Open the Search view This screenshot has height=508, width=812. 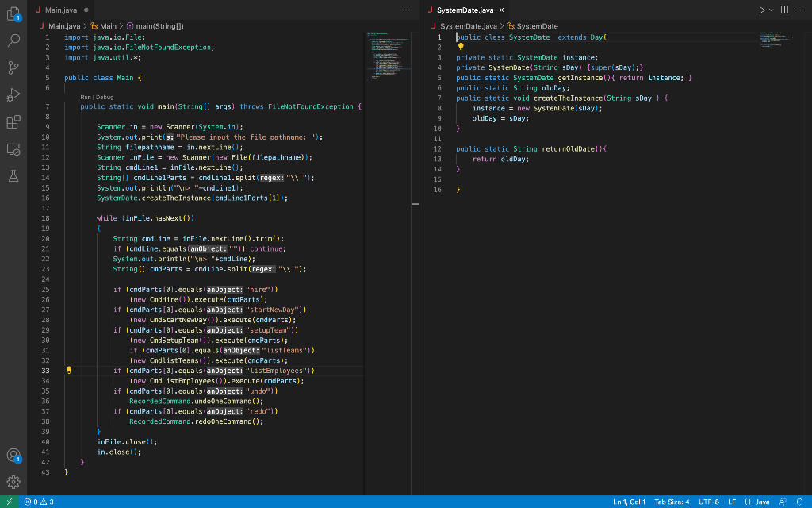pyautogui.click(x=13, y=40)
